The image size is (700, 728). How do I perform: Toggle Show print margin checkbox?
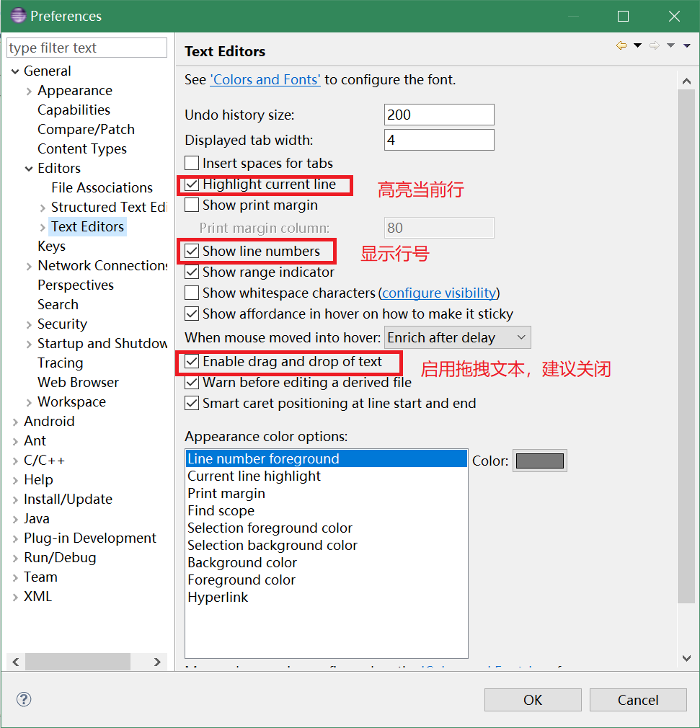pos(192,205)
